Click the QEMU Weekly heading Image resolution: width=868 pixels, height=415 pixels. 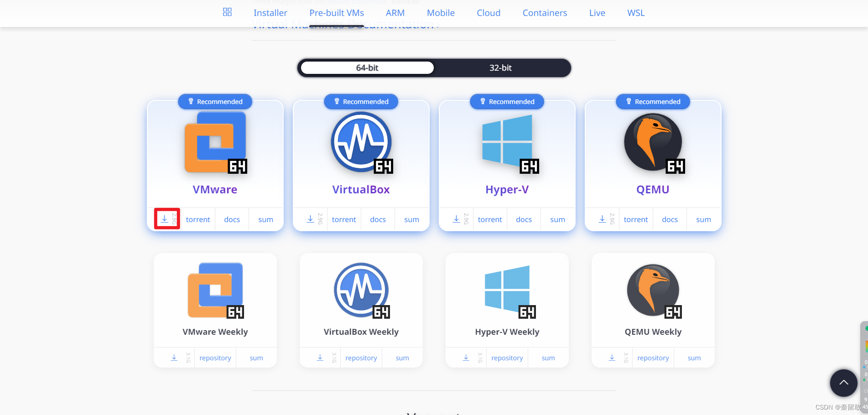tap(653, 332)
